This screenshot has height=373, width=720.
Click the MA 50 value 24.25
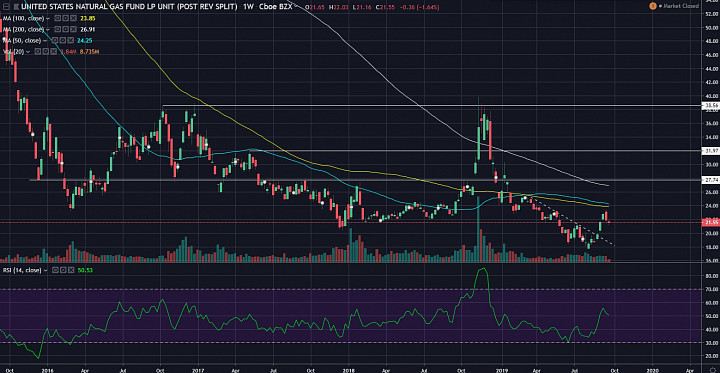coord(83,40)
